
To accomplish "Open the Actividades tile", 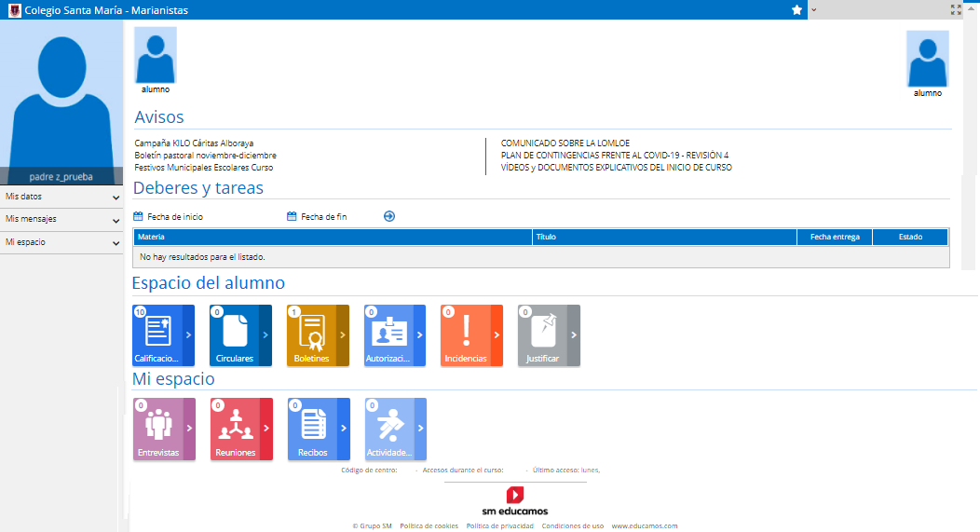I will [388, 430].
